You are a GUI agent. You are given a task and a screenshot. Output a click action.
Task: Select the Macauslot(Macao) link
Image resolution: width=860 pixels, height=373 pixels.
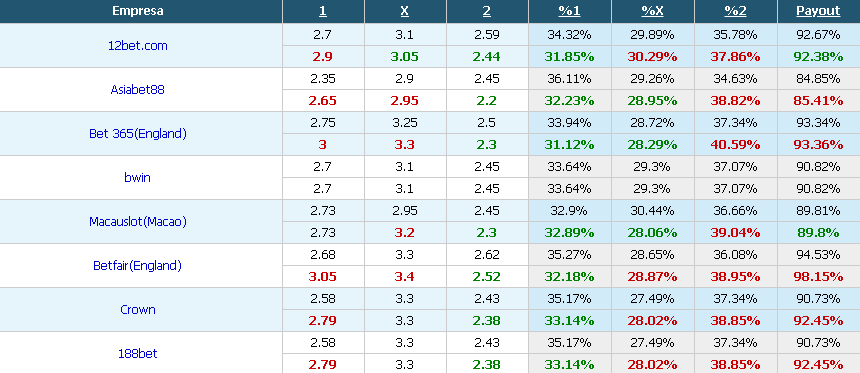coord(138,222)
